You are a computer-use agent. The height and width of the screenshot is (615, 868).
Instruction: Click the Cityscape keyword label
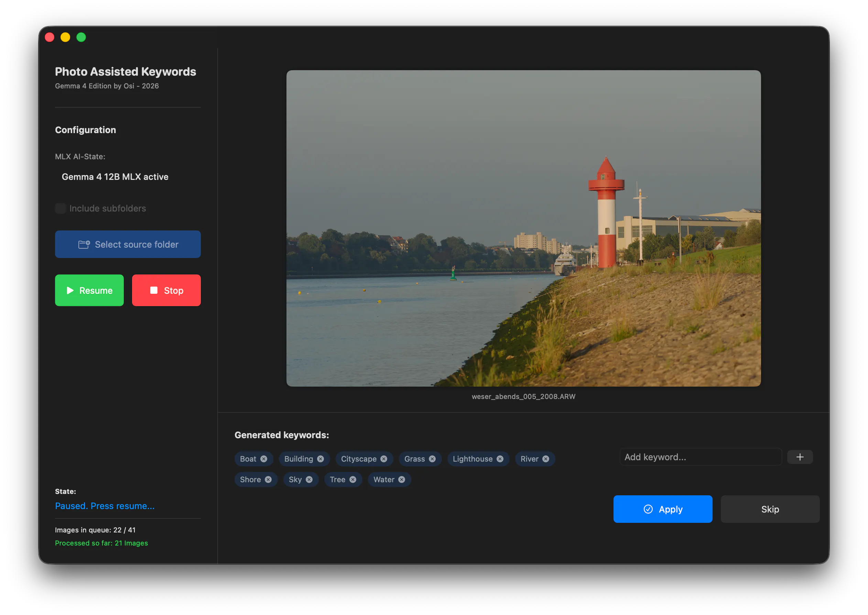pyautogui.click(x=359, y=458)
